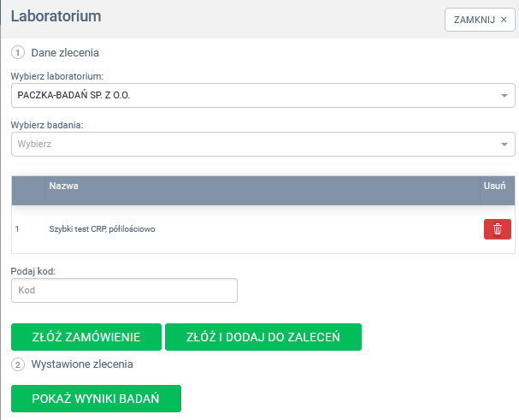This screenshot has width=519, height=420.
Task: Click the 'Podaj kod:' label
Action: coord(33,271)
